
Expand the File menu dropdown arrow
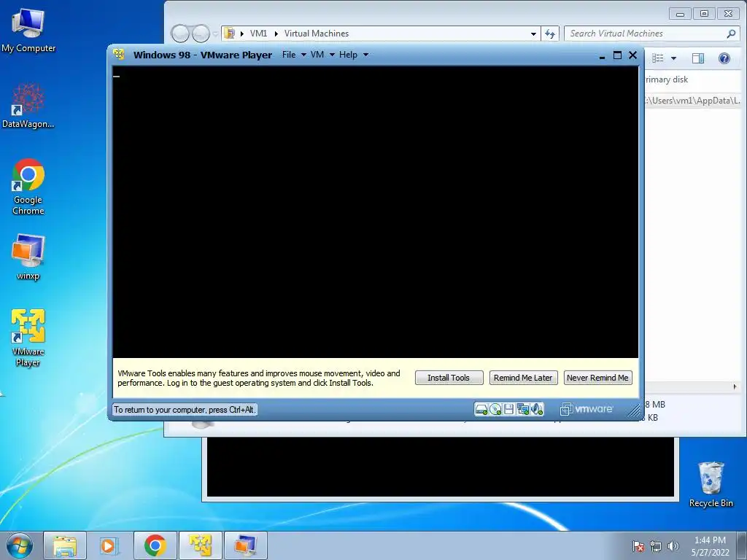303,55
